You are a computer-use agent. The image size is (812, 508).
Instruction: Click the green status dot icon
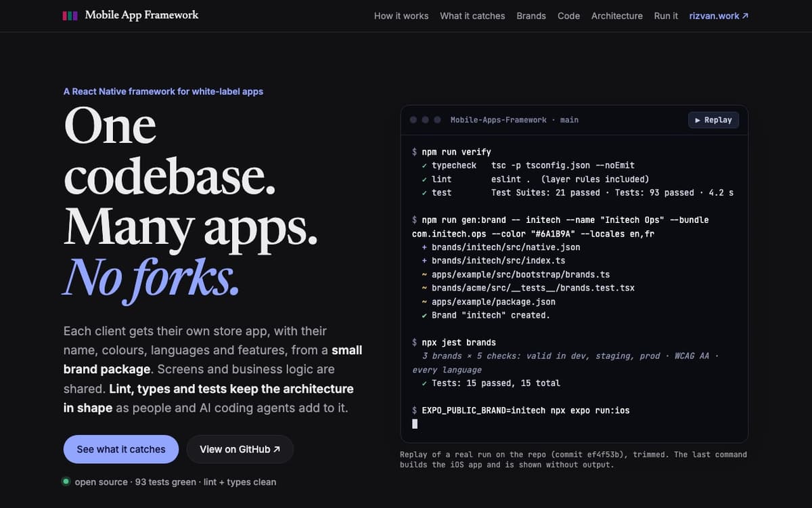pos(66,482)
